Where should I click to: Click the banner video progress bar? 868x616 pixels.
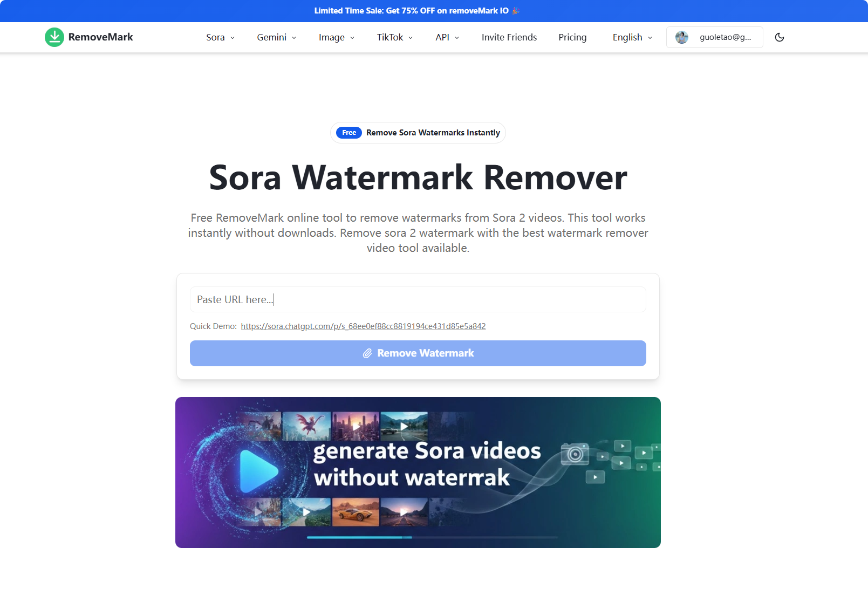(x=432, y=537)
